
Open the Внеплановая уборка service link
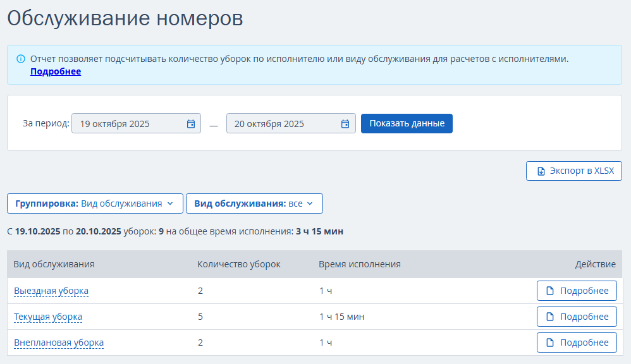(x=59, y=343)
